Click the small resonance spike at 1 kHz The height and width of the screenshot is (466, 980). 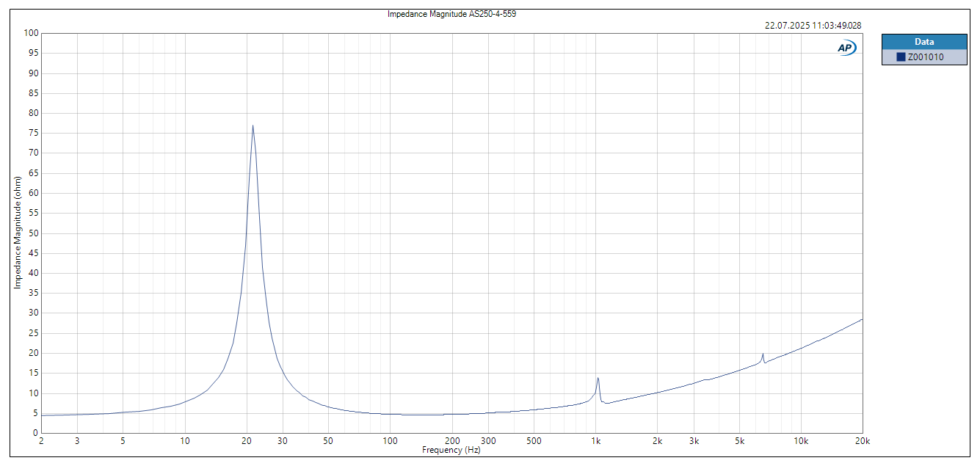point(599,378)
